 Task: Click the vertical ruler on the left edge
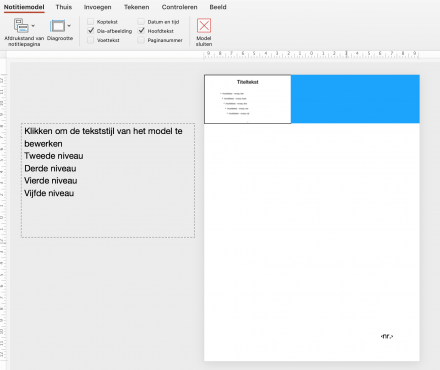pyautogui.click(x=3, y=217)
